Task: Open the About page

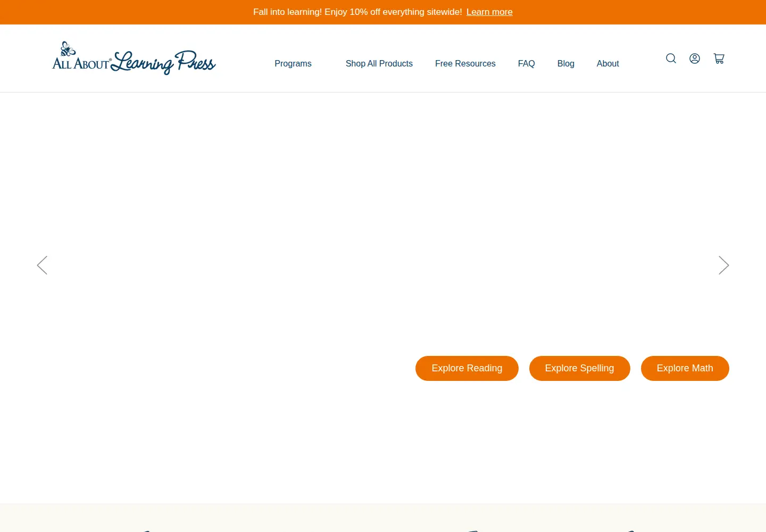Action: (x=608, y=63)
